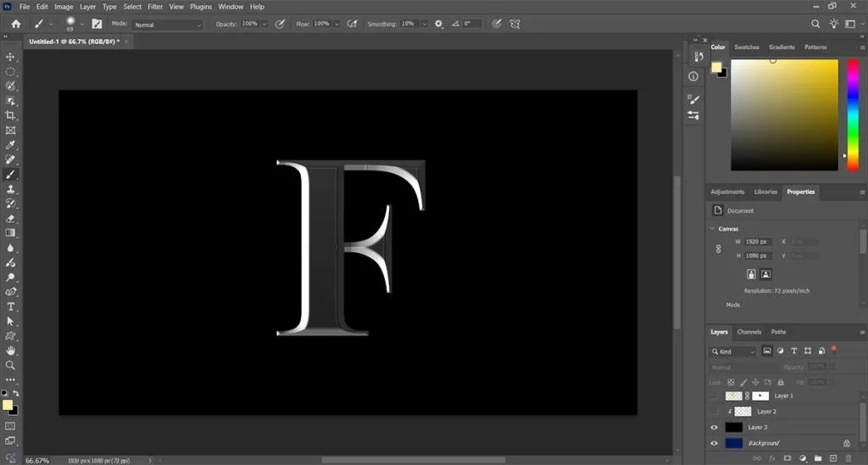Open smoothing options gear icon
Image resolution: width=868 pixels, height=465 pixels.
point(439,24)
